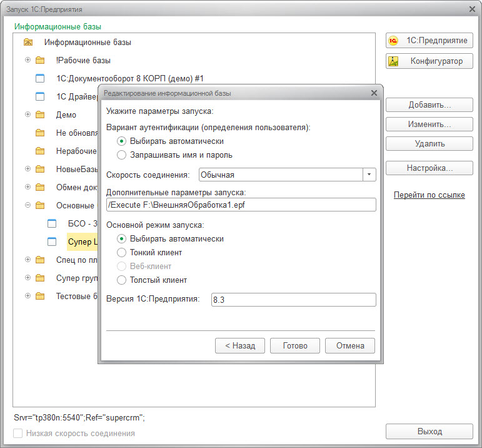This screenshot has height=448, width=482.
Task: Click the < Назад button
Action: point(240,345)
